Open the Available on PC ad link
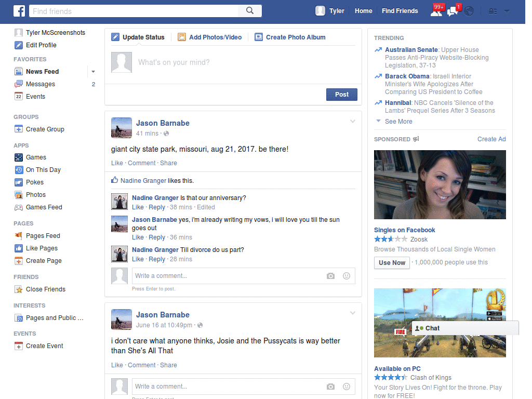This screenshot has width=532, height=399. pyautogui.click(x=397, y=369)
